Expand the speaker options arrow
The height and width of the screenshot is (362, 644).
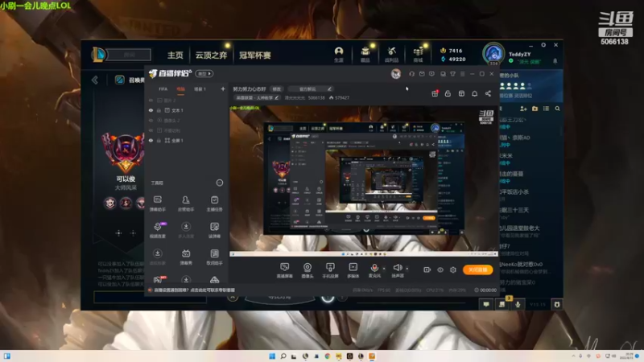click(407, 269)
